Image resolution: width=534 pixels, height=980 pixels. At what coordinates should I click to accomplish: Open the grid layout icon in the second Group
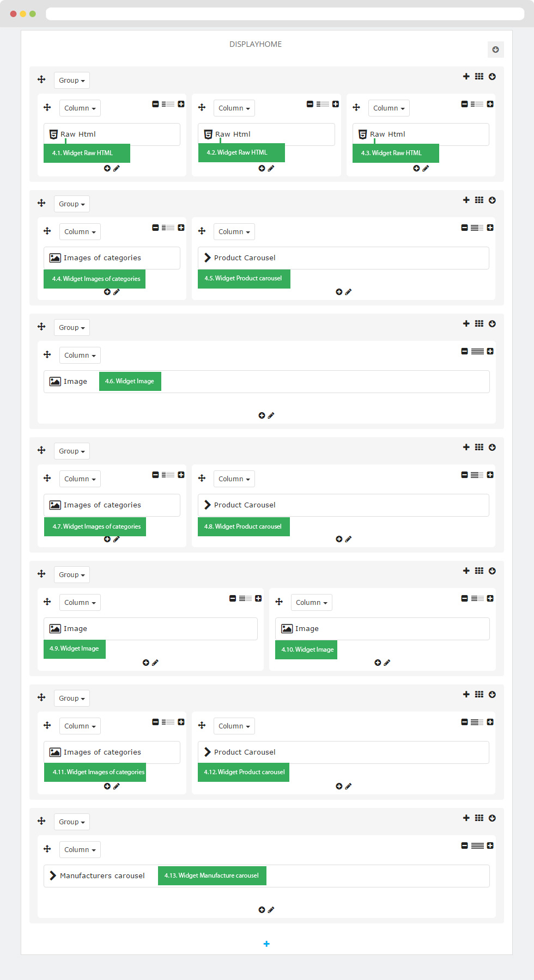click(x=479, y=200)
